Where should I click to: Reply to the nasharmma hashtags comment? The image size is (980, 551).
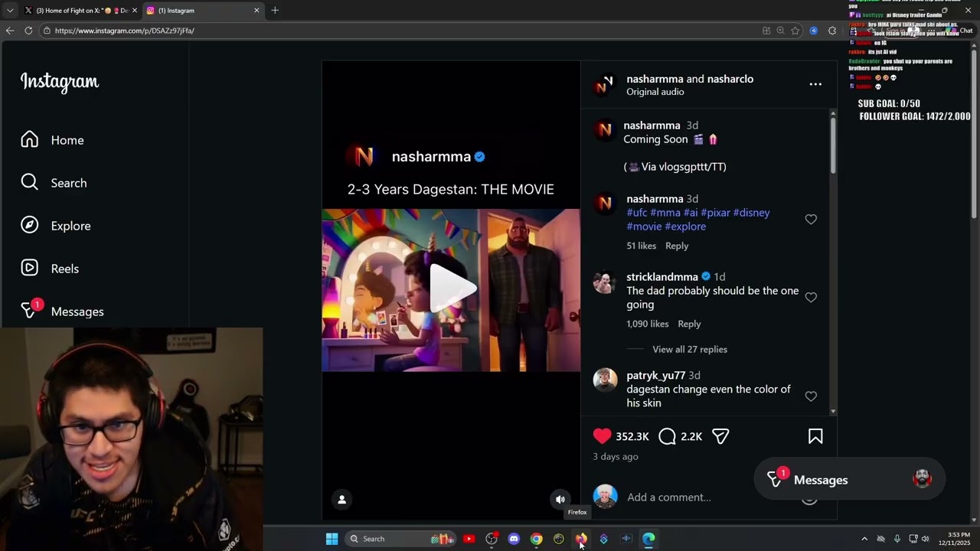click(x=677, y=246)
